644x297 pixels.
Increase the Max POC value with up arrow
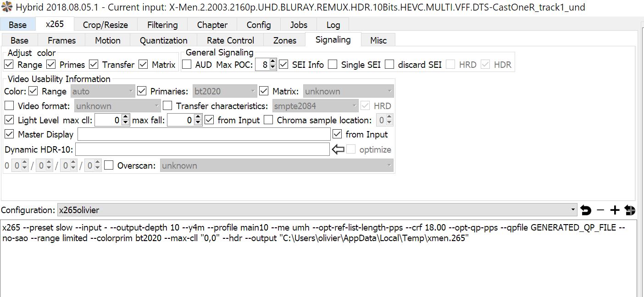coord(273,62)
